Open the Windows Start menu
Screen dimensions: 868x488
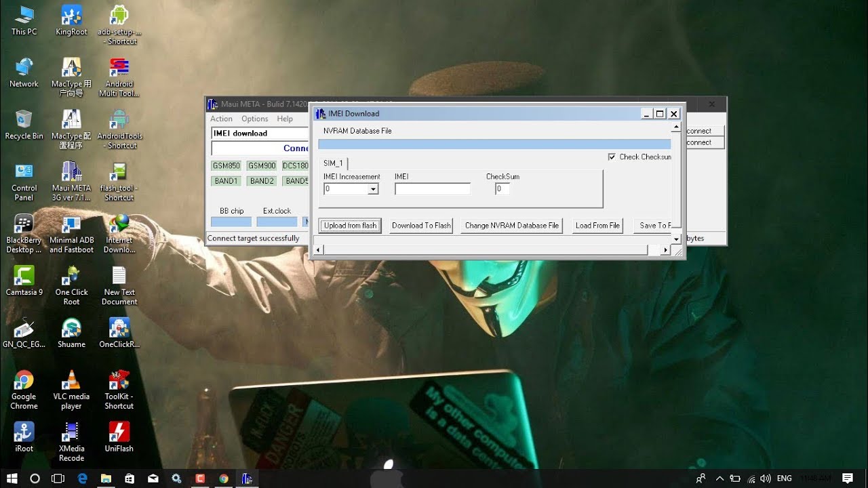point(12,479)
